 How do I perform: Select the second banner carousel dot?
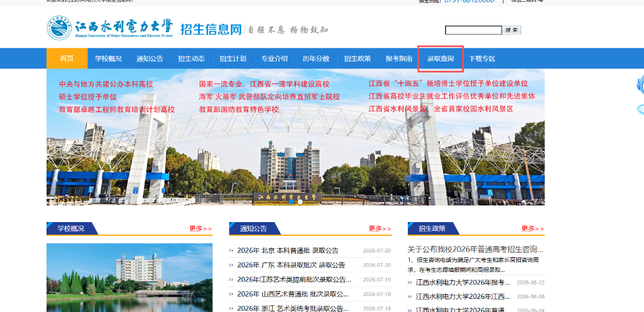click(300, 202)
